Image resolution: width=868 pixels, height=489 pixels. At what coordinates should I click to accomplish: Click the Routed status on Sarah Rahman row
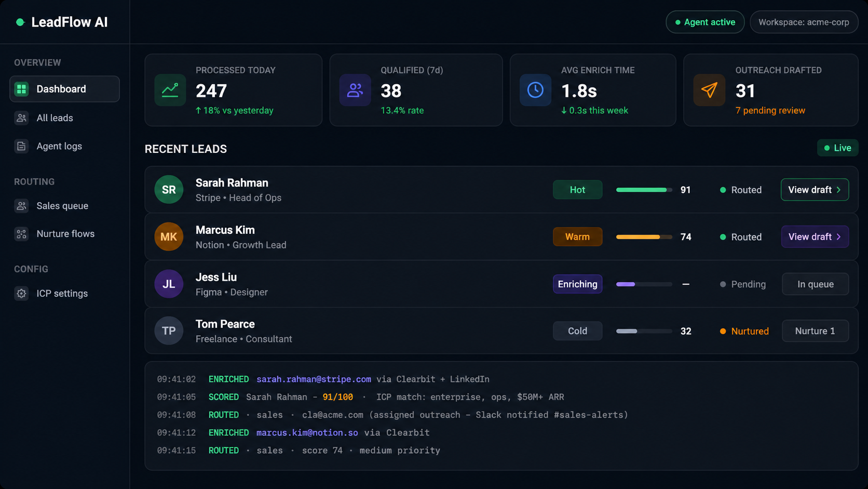pos(740,190)
